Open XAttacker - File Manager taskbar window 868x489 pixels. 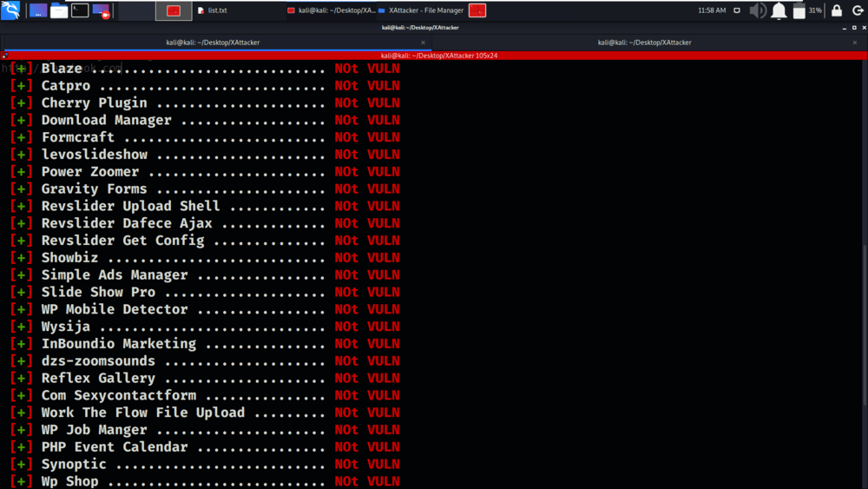pos(421,10)
